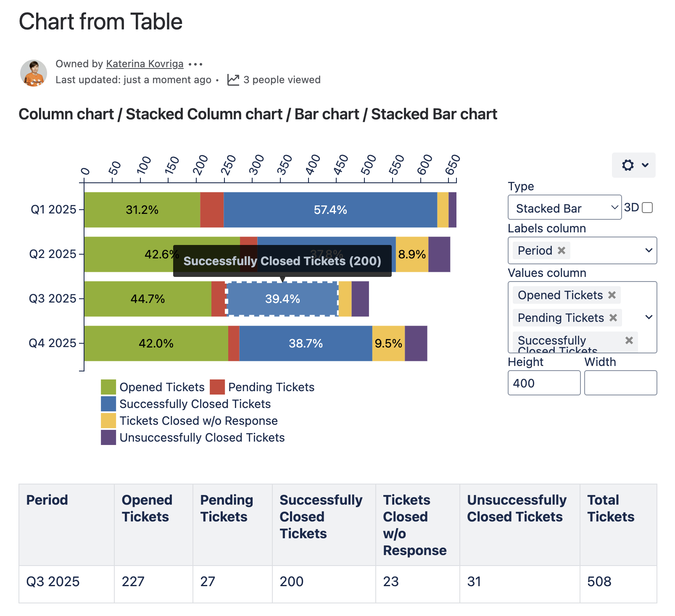The height and width of the screenshot is (616, 675).
Task: Click the Height input field
Action: coord(544,383)
